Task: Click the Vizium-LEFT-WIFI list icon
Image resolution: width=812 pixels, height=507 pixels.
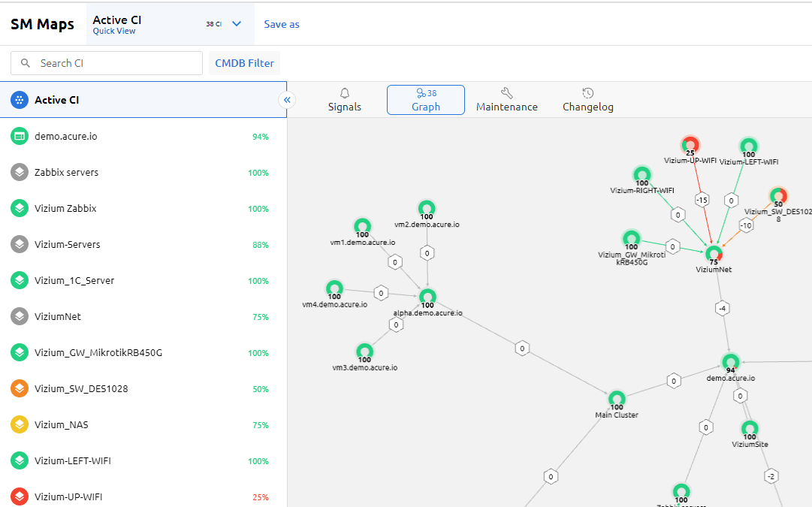Action: point(20,460)
